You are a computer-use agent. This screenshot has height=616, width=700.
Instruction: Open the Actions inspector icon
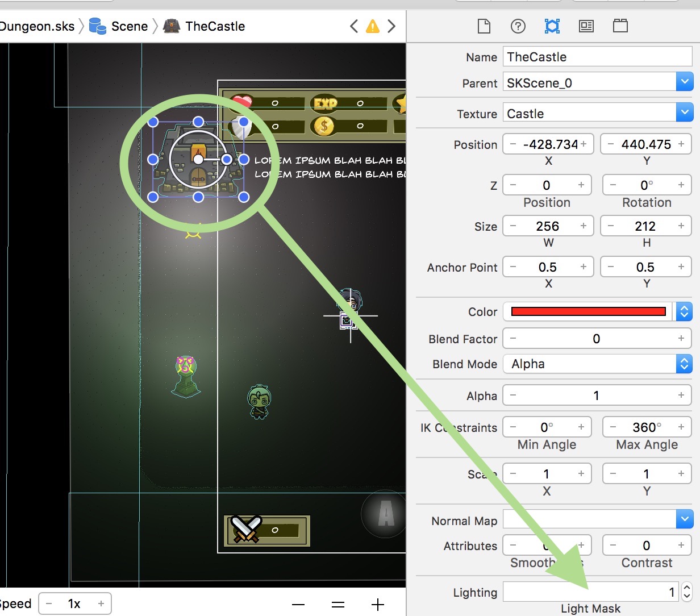[620, 26]
